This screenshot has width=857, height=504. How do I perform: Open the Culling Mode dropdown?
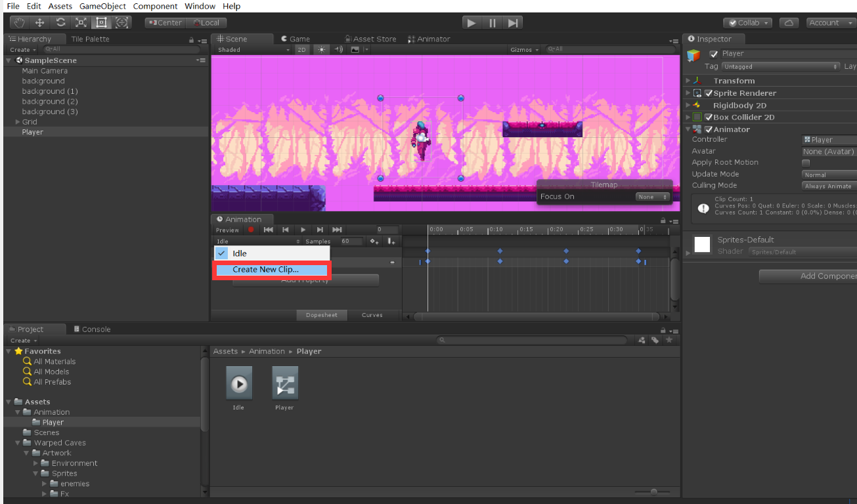click(x=829, y=185)
